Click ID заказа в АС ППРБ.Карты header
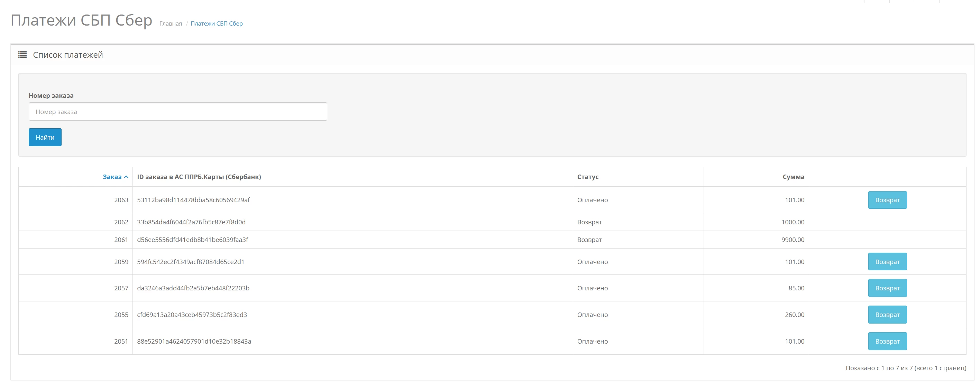Image resolution: width=980 pixels, height=392 pixels. coord(199,177)
